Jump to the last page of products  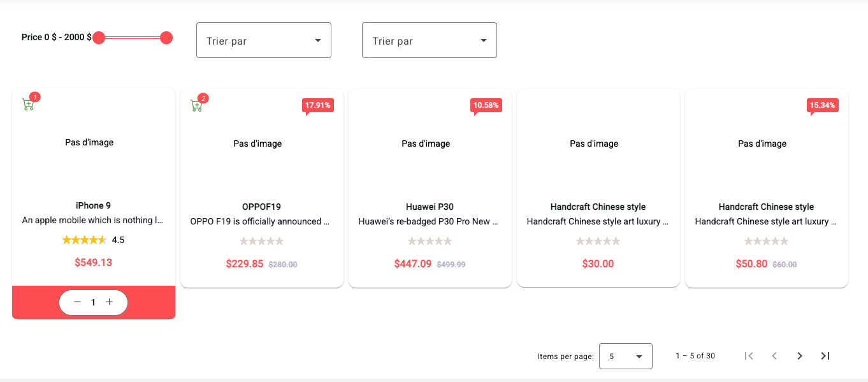(x=825, y=356)
